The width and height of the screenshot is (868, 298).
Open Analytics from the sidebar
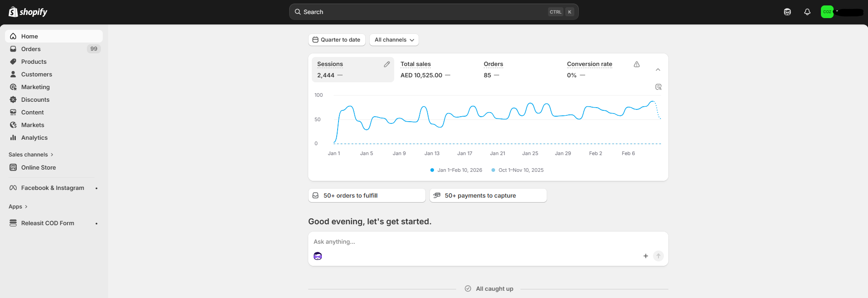34,137
